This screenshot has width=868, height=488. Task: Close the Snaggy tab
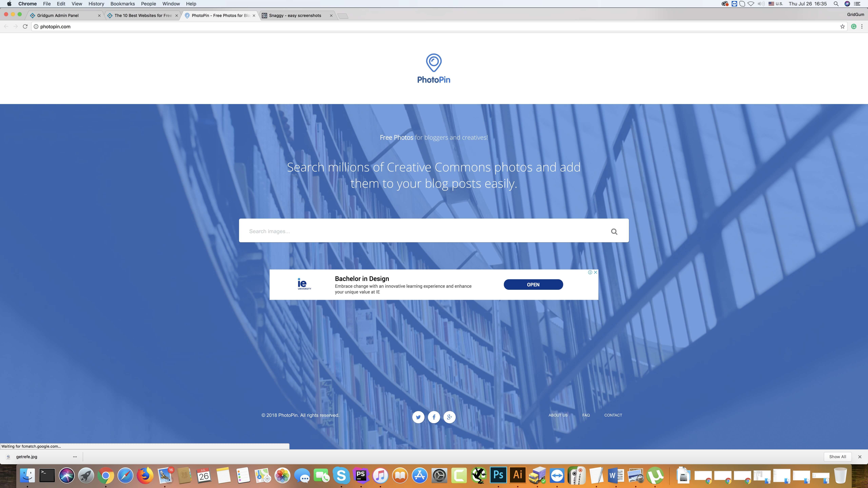[331, 15]
